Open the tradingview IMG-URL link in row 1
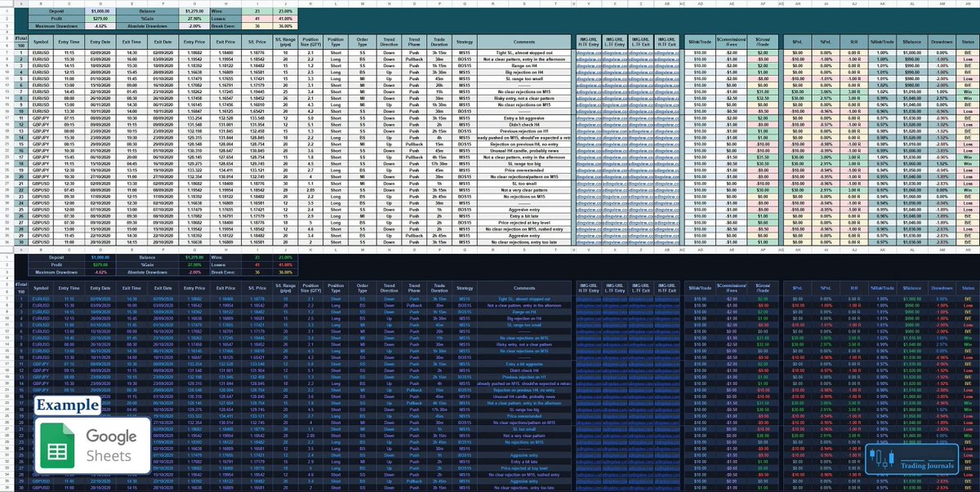Viewport: 980px width, 492px height. pos(588,51)
